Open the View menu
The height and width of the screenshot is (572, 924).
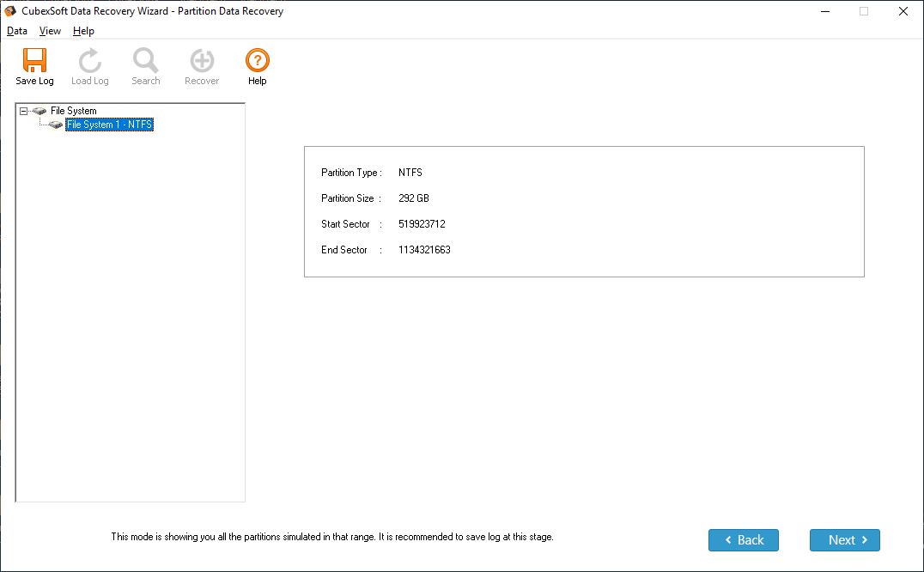click(50, 31)
